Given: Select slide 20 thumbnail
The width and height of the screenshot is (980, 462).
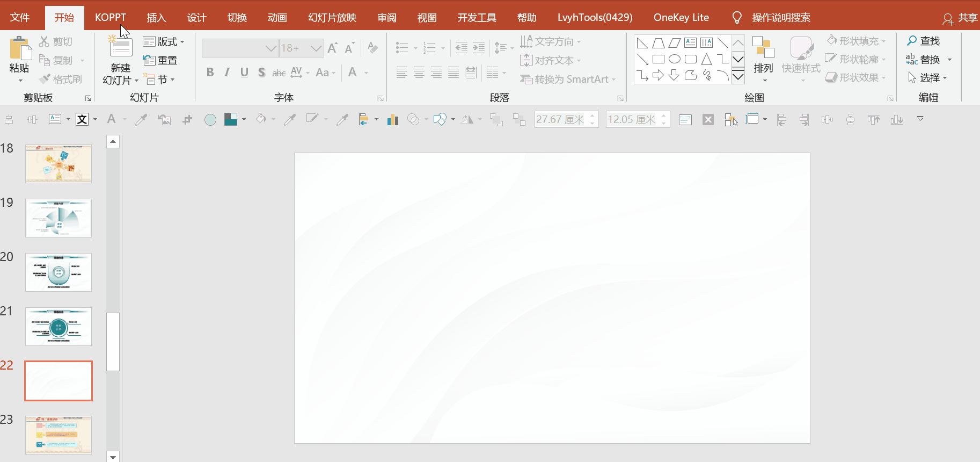Looking at the screenshot, I should [58, 272].
